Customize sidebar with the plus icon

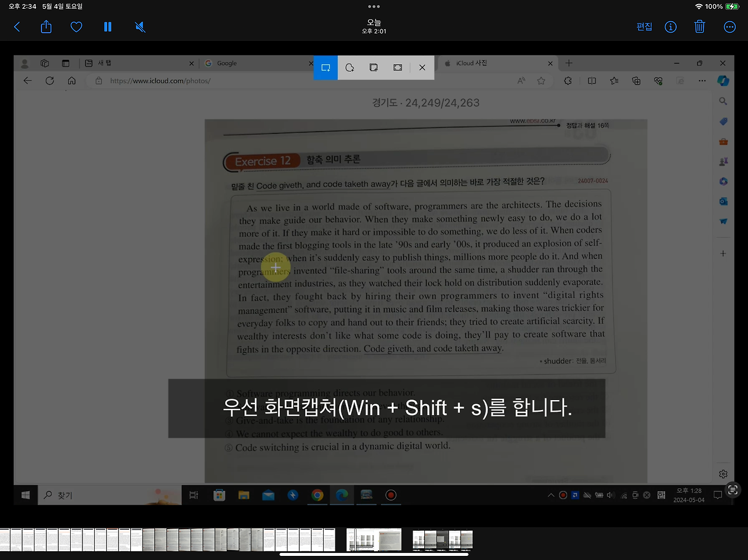pos(723,253)
